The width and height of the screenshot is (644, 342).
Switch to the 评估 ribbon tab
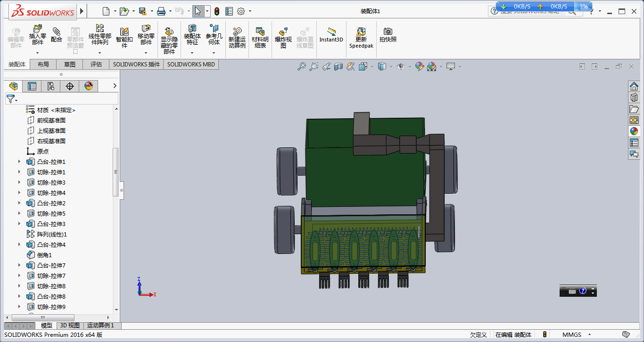click(96, 64)
